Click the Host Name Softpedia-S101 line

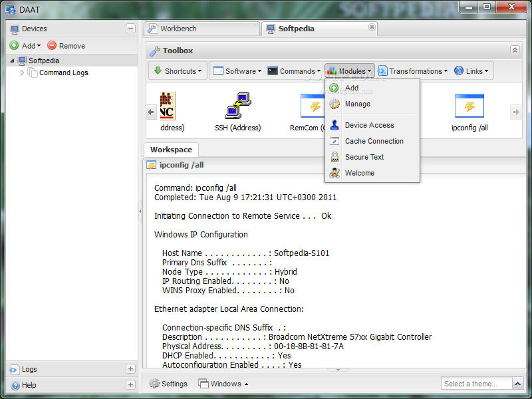245,253
